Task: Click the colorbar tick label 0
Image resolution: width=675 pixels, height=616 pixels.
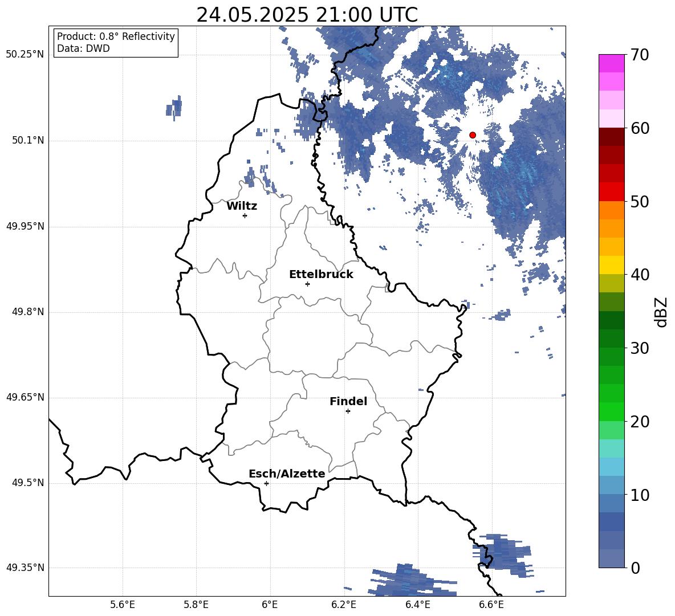Action: click(635, 568)
